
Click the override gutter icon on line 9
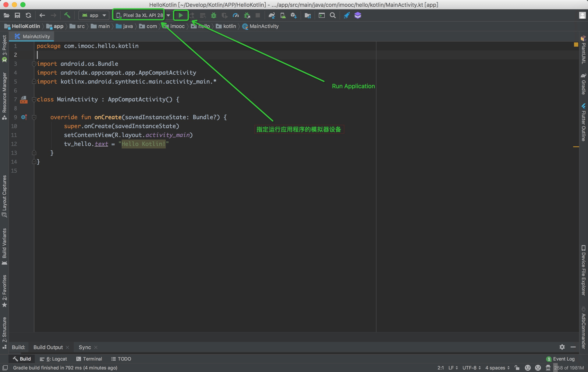tap(24, 117)
